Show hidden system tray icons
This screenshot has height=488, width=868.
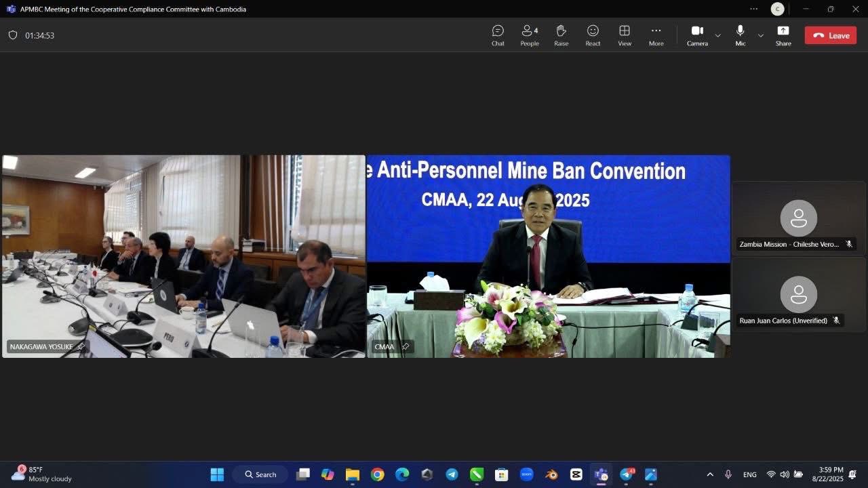tap(710, 474)
